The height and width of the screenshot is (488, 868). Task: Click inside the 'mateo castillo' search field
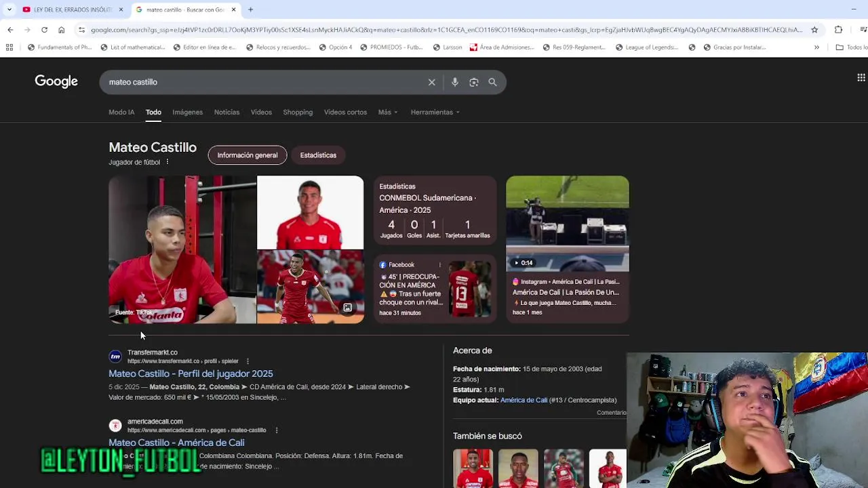264,82
